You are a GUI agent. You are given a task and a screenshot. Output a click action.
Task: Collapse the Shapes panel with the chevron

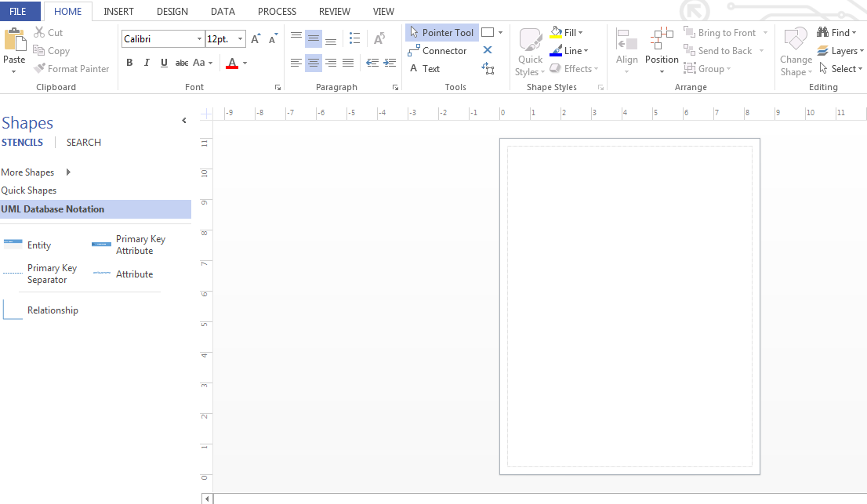[x=184, y=120]
